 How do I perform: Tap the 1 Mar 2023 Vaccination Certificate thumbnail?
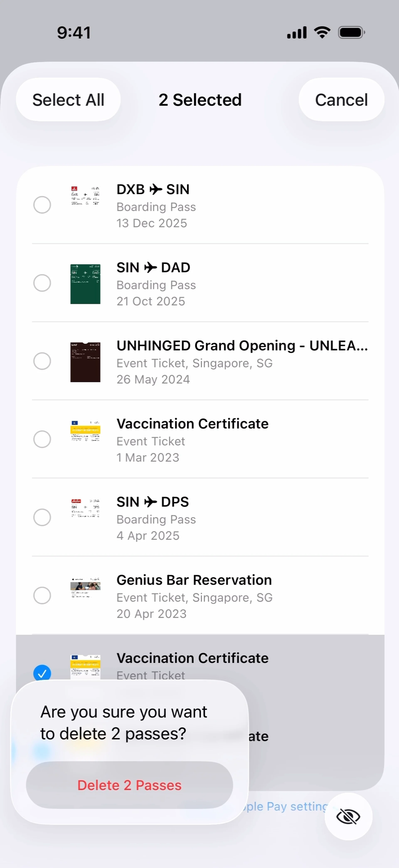tap(85, 431)
